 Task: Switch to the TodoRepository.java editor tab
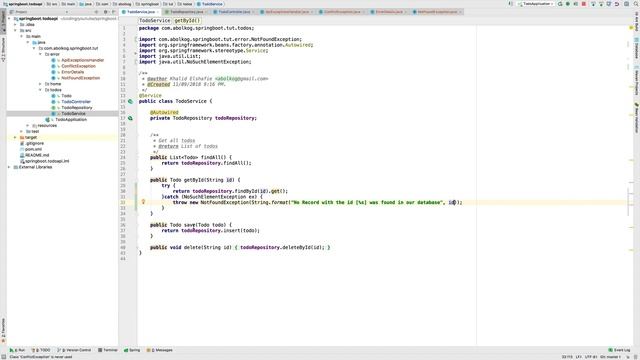pos(187,12)
